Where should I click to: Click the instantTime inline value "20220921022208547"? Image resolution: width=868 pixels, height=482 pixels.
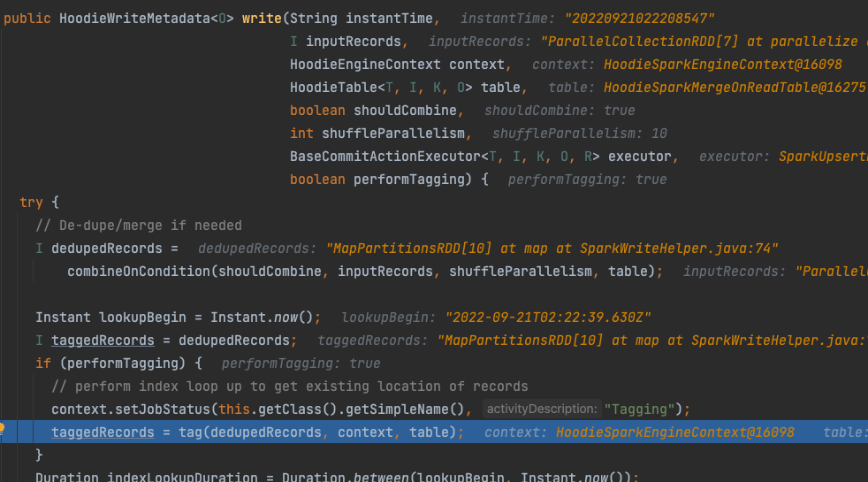click(x=639, y=19)
